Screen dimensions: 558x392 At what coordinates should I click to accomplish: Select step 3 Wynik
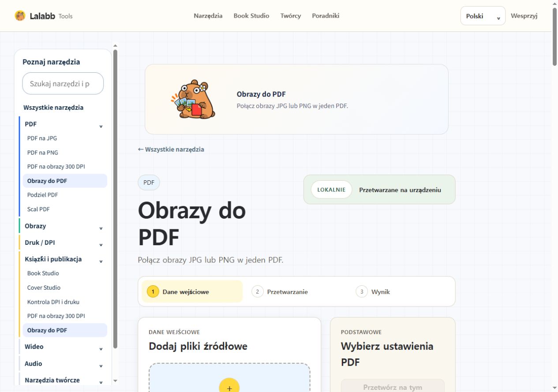[x=373, y=292]
